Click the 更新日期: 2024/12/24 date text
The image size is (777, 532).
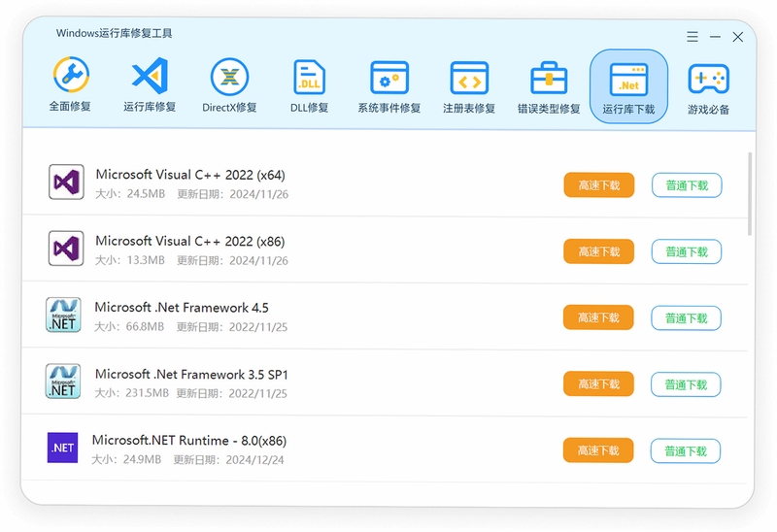[x=228, y=460]
